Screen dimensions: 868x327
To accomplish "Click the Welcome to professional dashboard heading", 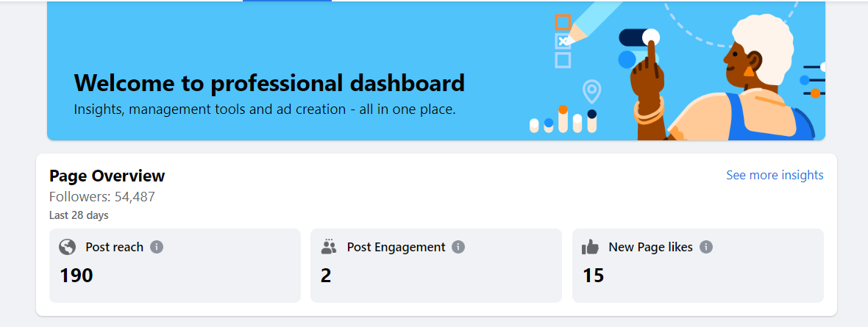I will click(269, 83).
